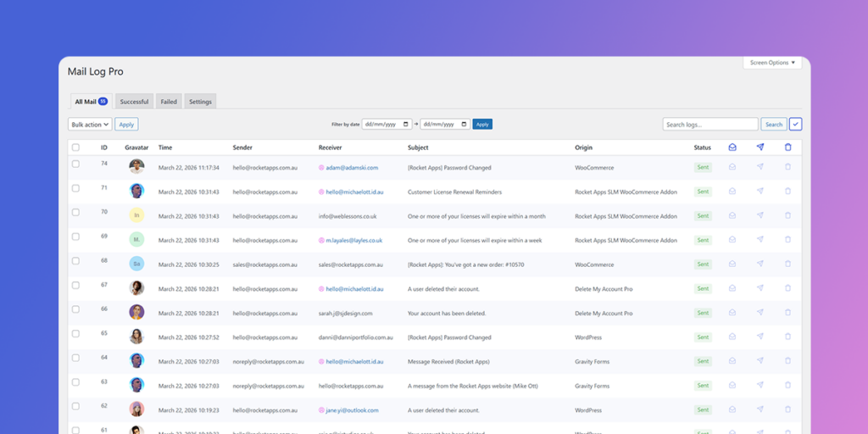The width and height of the screenshot is (868, 434).
Task: Click the trash icon in the column header
Action: tap(788, 147)
